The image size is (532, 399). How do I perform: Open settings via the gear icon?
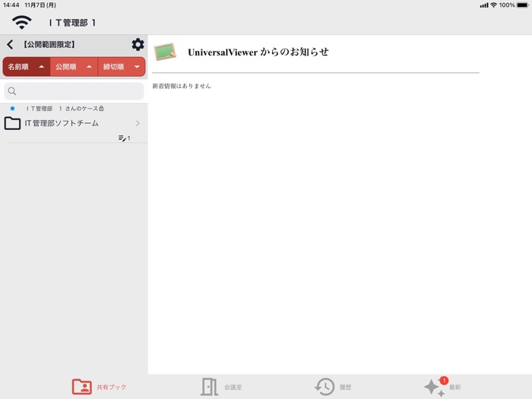click(138, 44)
